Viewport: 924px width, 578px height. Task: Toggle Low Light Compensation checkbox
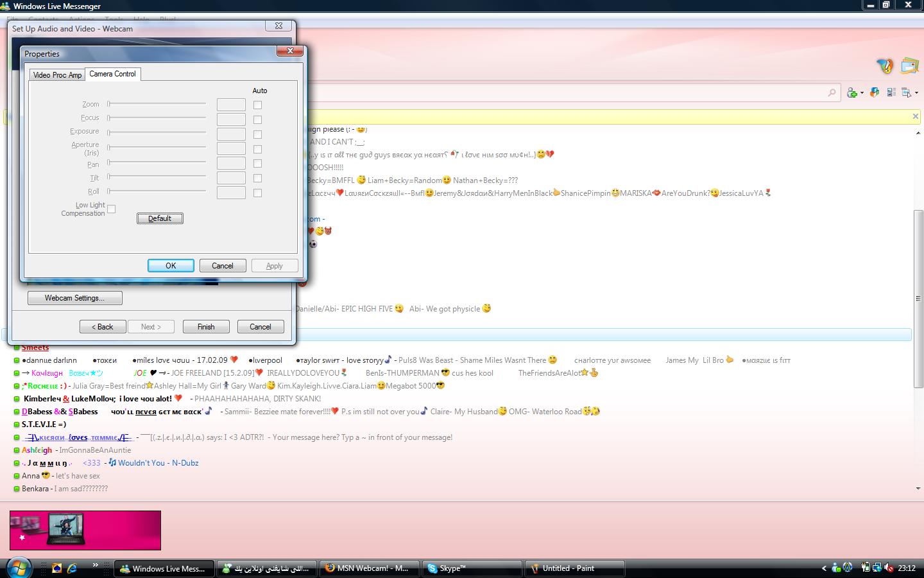tap(112, 209)
